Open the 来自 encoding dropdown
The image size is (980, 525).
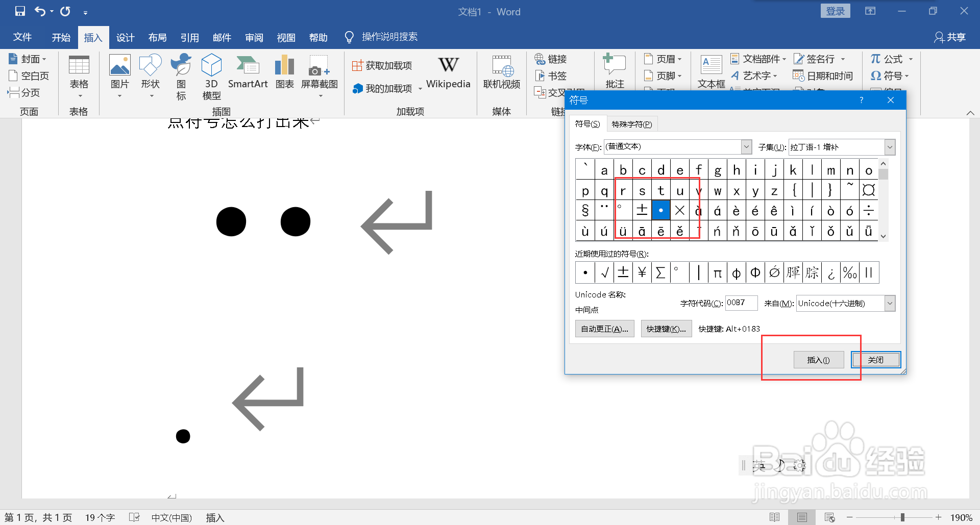point(890,303)
